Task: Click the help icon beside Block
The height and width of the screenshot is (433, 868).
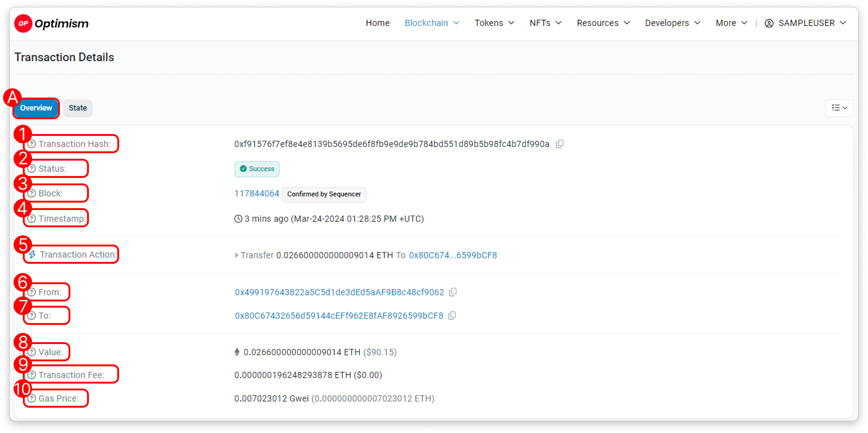Action: (x=32, y=194)
